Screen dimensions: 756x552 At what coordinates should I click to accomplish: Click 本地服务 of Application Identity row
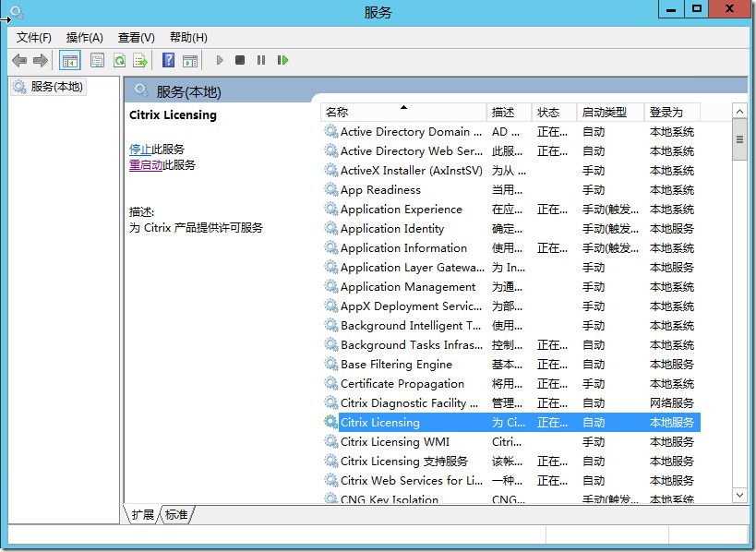pos(672,229)
